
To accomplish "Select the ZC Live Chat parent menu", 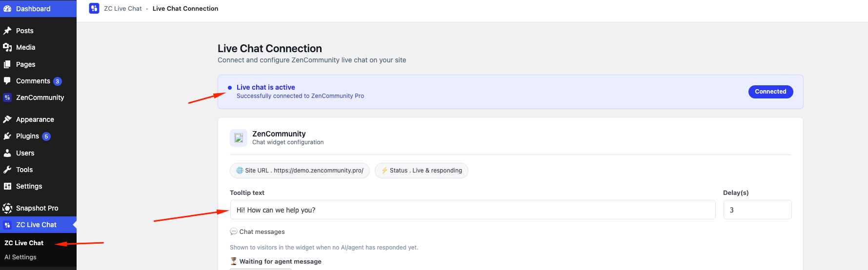I will coord(38,225).
